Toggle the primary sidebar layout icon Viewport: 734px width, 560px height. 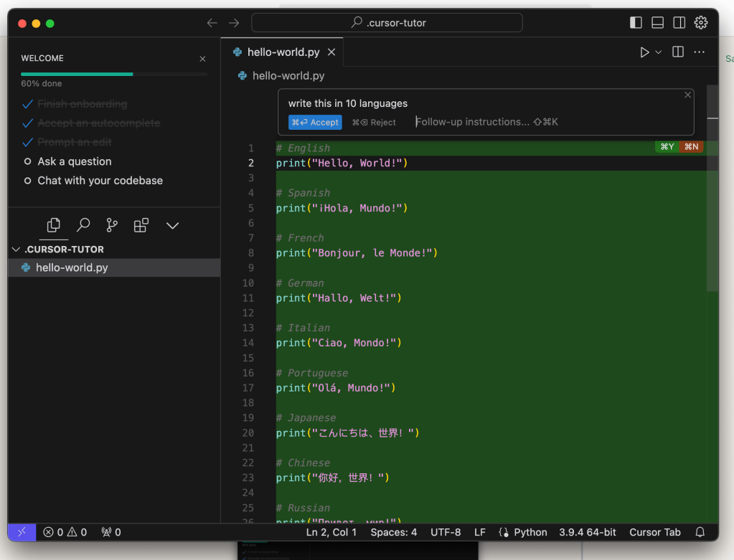point(636,23)
